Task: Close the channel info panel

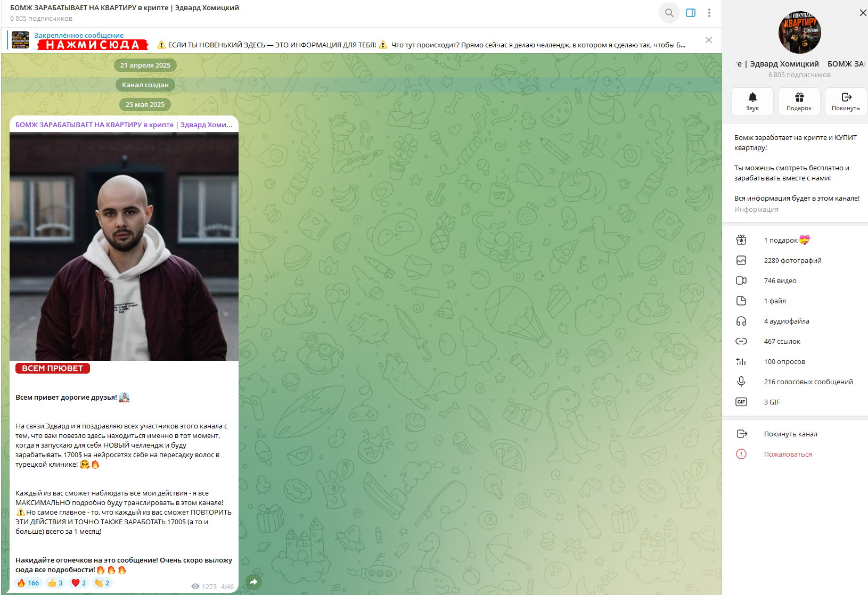Action: 863,13
